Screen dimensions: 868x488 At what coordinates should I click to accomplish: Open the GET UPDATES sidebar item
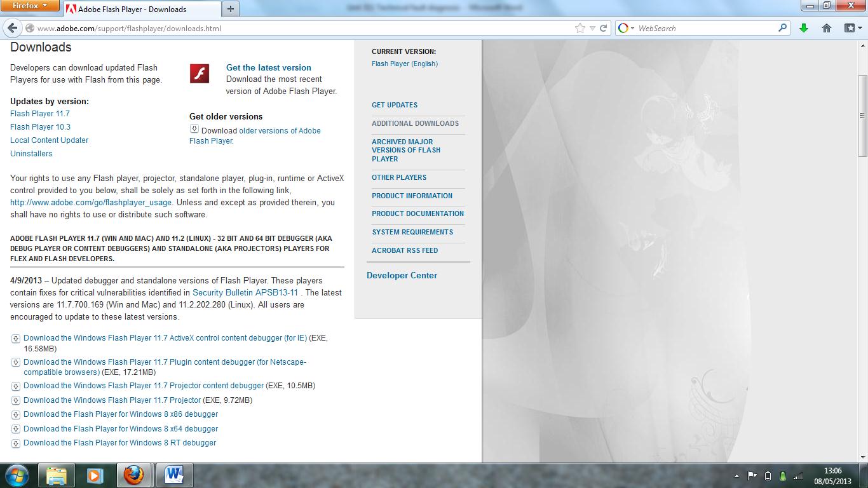tap(395, 105)
